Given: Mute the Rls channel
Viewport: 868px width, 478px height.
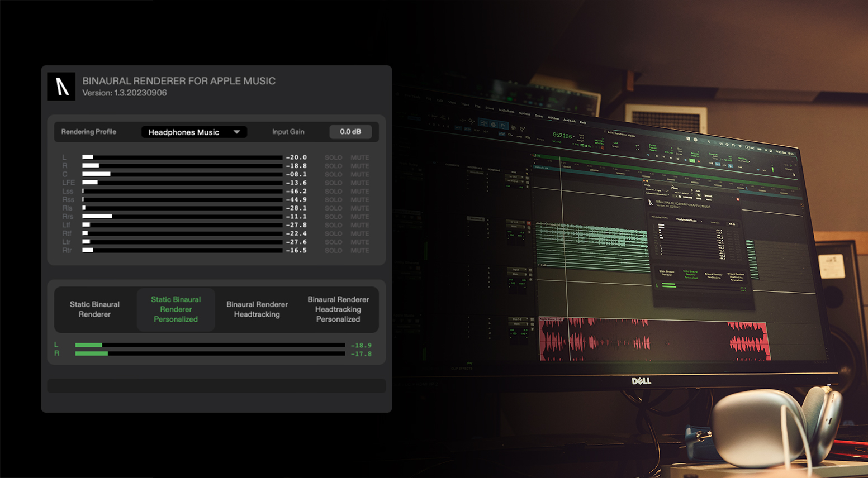Looking at the screenshot, I should pos(360,208).
